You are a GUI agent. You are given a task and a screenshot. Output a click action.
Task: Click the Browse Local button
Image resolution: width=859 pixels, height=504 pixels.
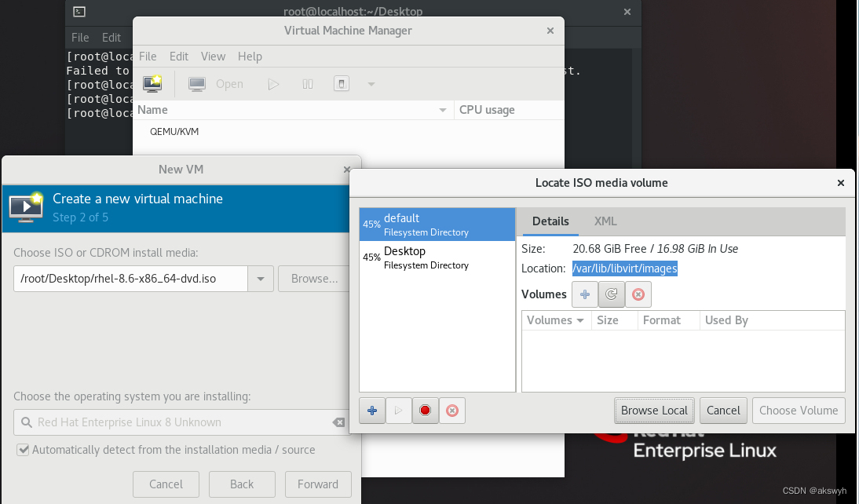[x=654, y=411]
